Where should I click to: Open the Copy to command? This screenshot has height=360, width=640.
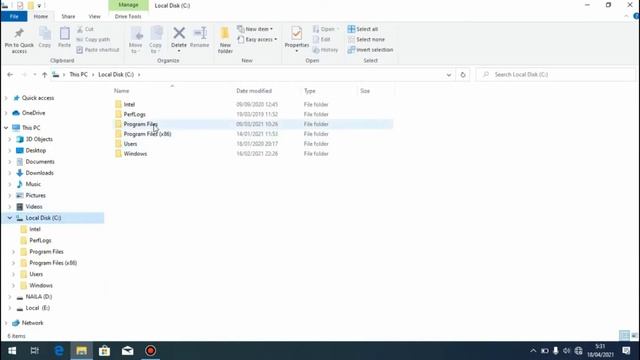(x=156, y=40)
